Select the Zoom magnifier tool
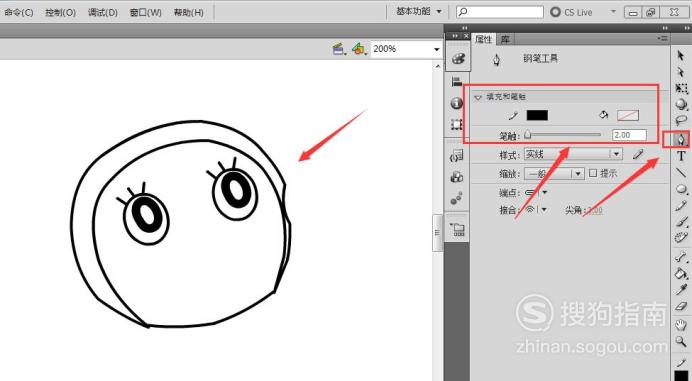The height and width of the screenshot is (381, 692). click(x=681, y=341)
